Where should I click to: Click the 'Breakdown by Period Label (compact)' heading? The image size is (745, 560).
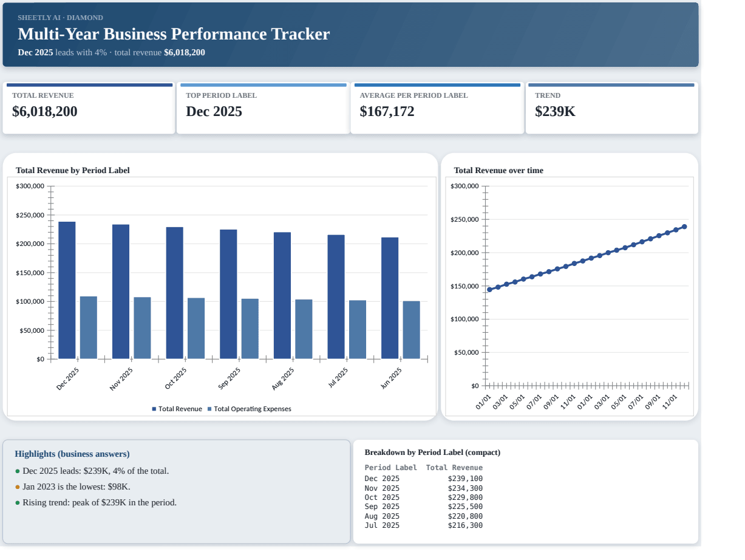432,452
